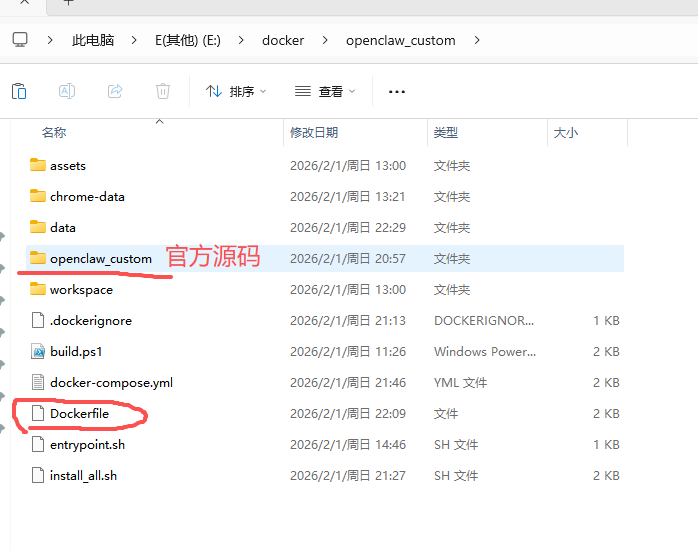
Task: Click the build.ps1 file name
Action: point(76,352)
